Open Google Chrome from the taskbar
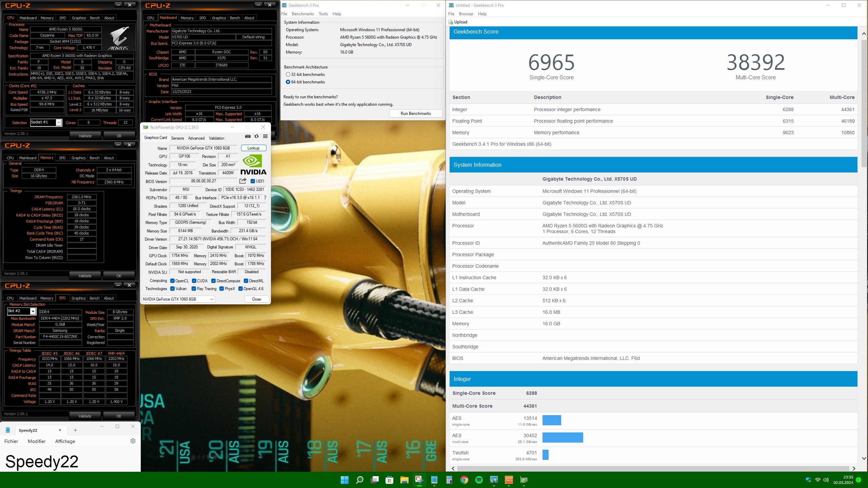The image size is (868, 488). (464, 480)
